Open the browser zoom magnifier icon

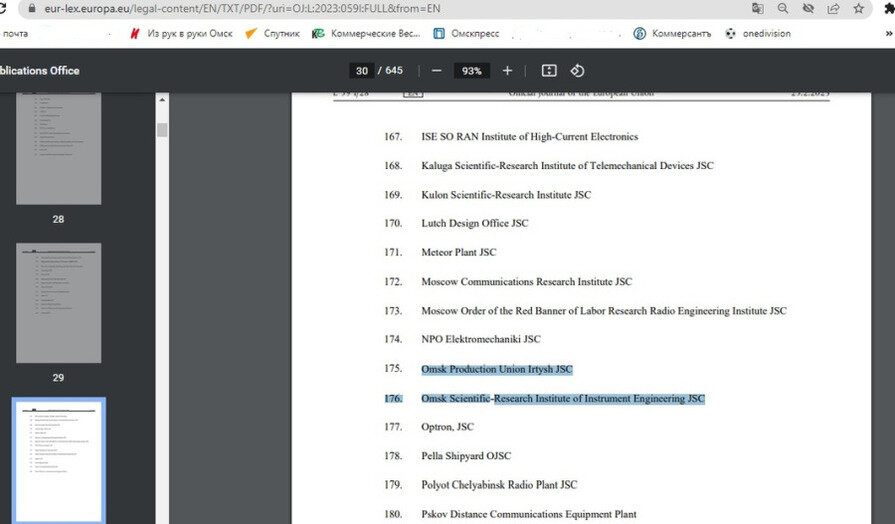click(783, 8)
